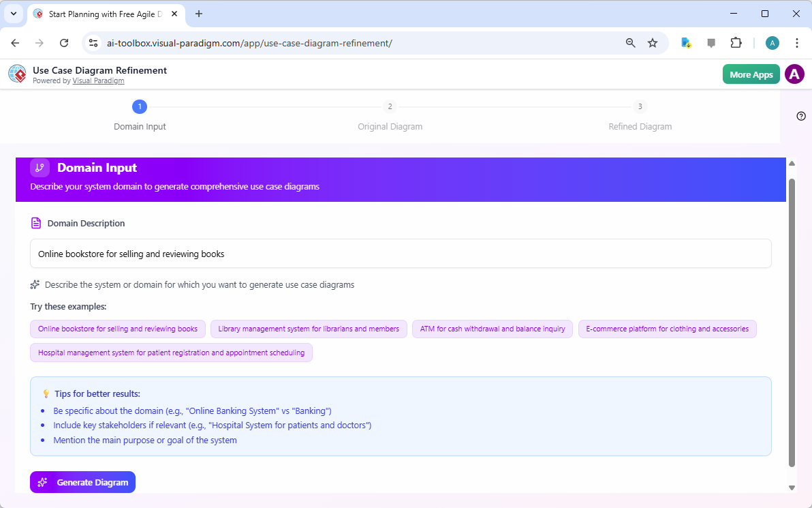Click the lightbulb icon in the tips box
This screenshot has height=508, width=812.
point(46,393)
